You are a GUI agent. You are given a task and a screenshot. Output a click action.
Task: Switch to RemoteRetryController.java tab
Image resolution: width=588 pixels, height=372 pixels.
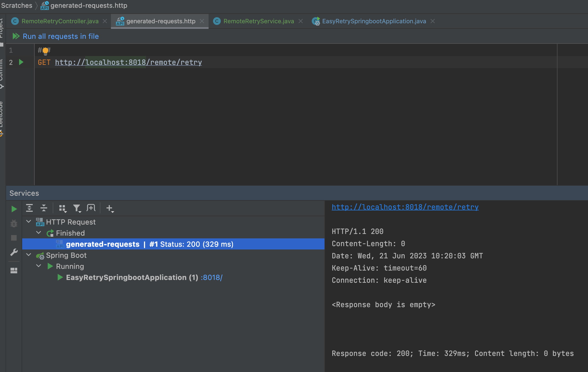click(x=60, y=21)
